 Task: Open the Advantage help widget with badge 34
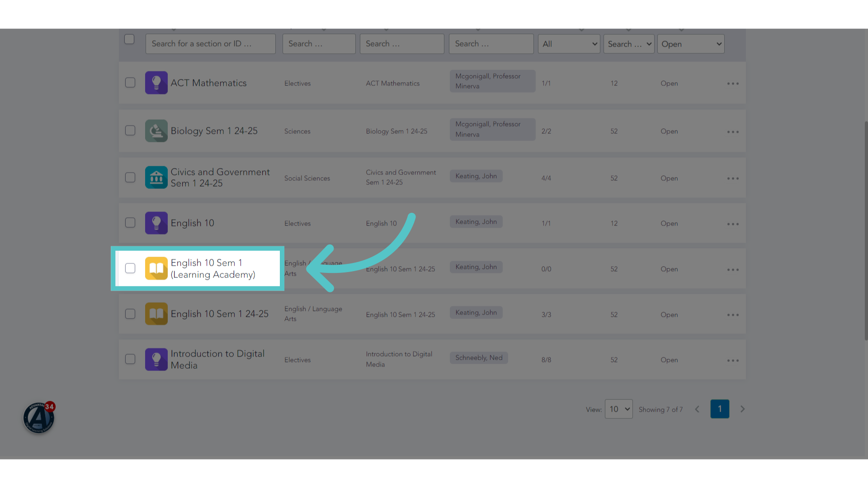point(39,418)
